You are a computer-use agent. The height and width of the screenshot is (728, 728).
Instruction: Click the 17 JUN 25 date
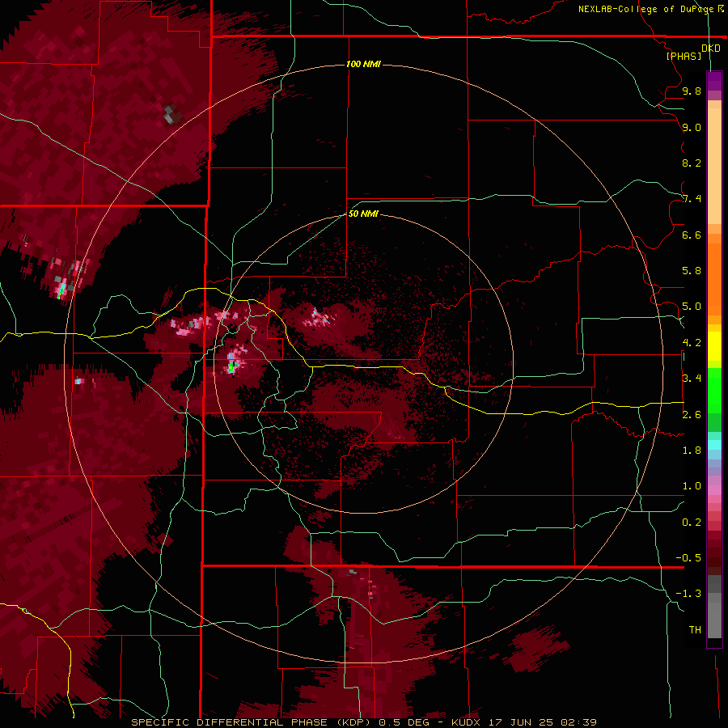tap(521, 722)
